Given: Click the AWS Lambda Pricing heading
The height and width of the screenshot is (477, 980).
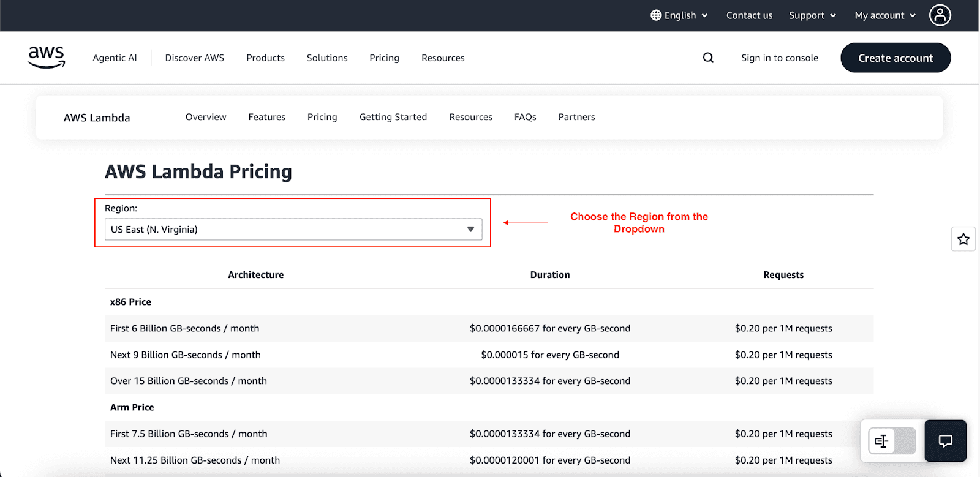Looking at the screenshot, I should [198, 172].
